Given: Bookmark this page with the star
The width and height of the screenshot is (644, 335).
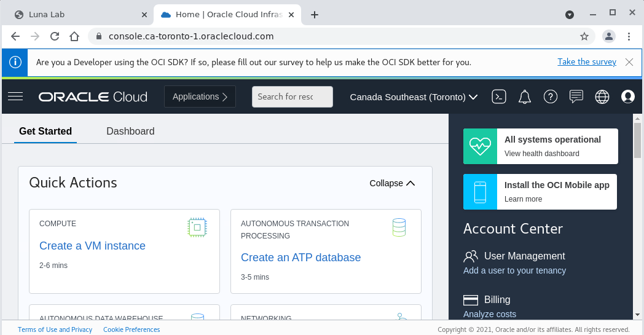Looking at the screenshot, I should [584, 36].
